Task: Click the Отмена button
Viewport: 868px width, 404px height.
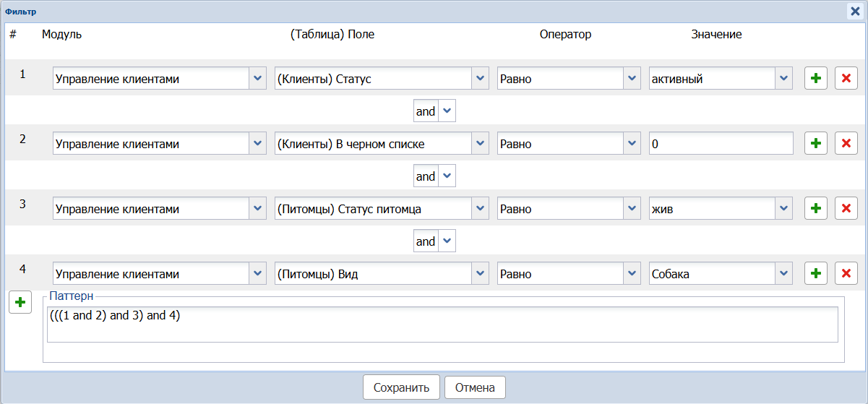Action: (475, 387)
